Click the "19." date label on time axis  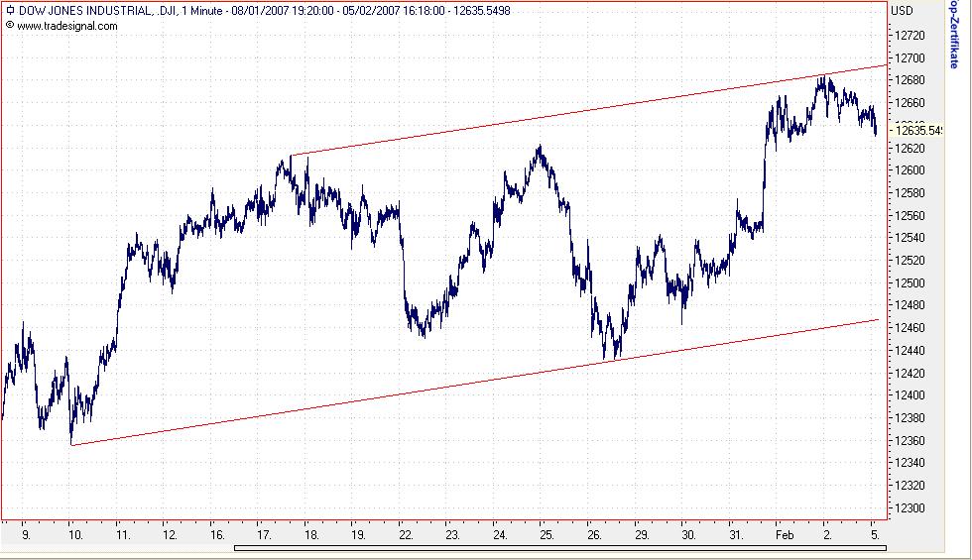[x=358, y=534]
